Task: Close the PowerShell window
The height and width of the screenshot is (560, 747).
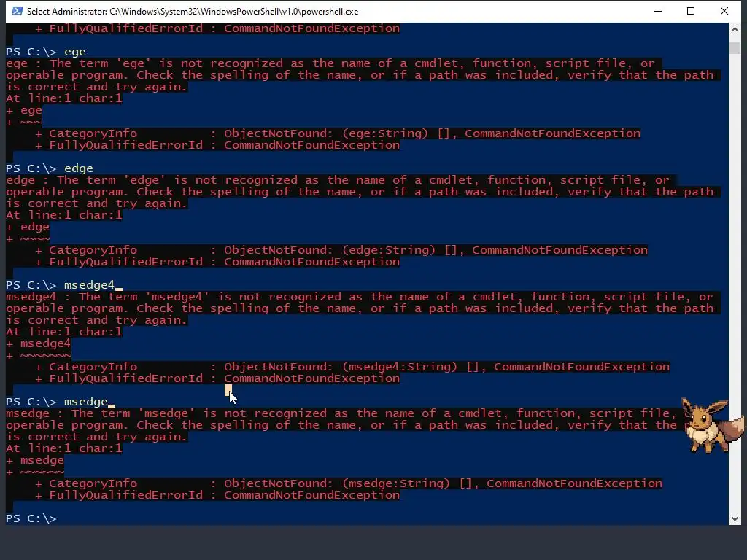Action: 724,11
